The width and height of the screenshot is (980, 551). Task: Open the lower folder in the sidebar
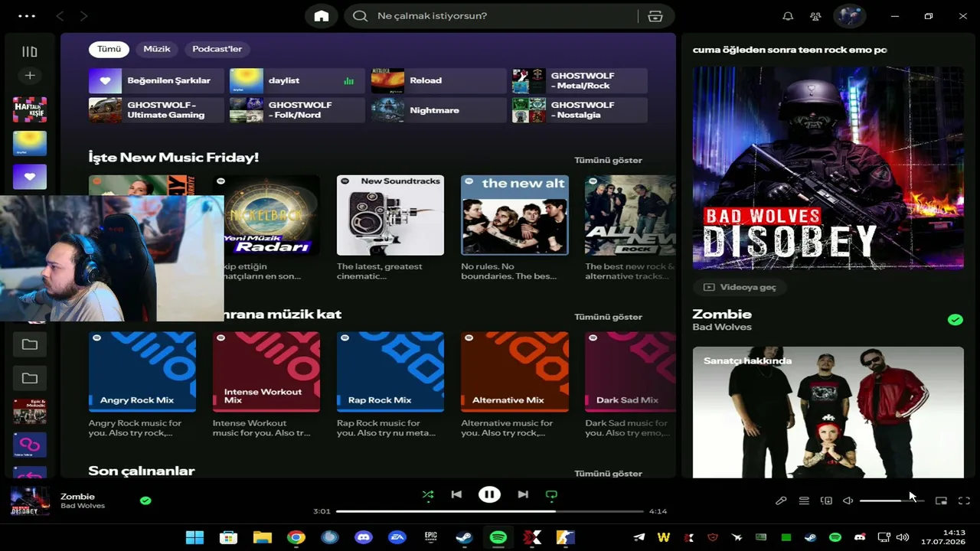coord(30,378)
